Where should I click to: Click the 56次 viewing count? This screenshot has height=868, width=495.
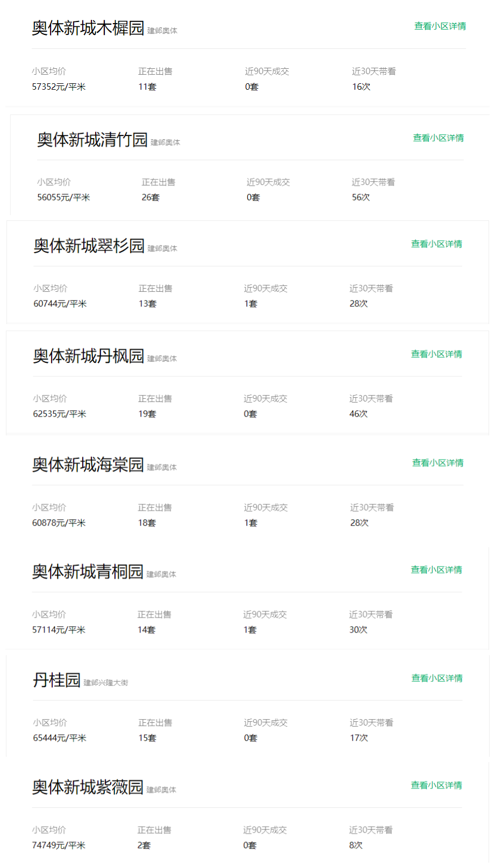pos(361,198)
